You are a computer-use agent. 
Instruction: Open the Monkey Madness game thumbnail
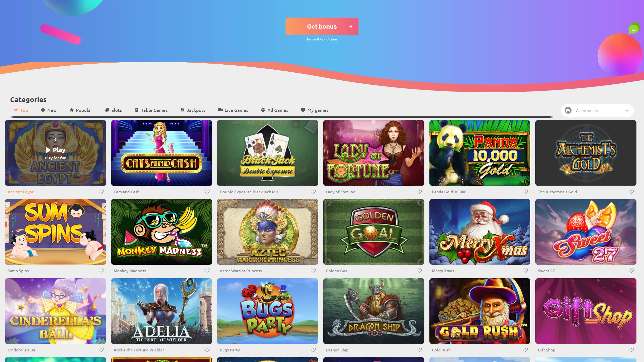[x=162, y=232]
